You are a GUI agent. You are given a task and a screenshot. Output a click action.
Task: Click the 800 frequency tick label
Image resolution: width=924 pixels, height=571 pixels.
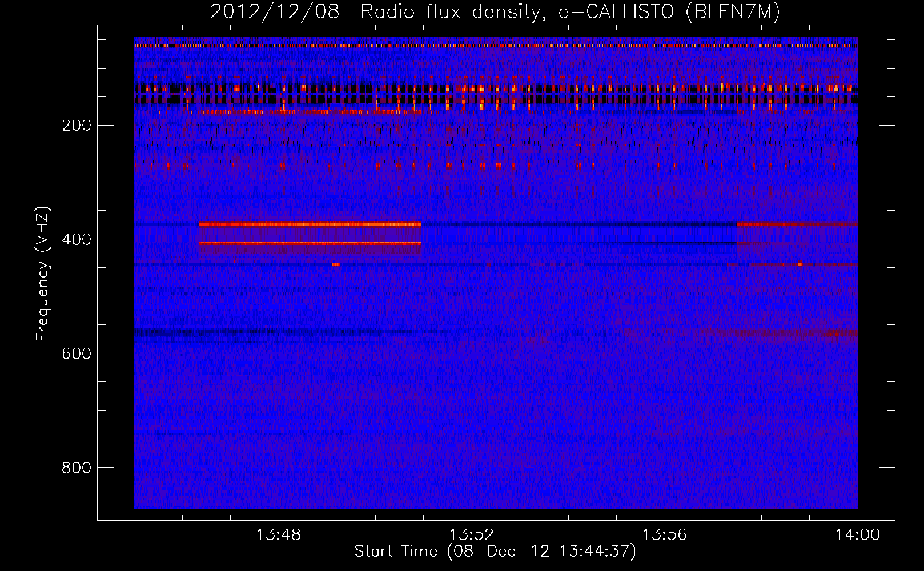click(x=77, y=468)
